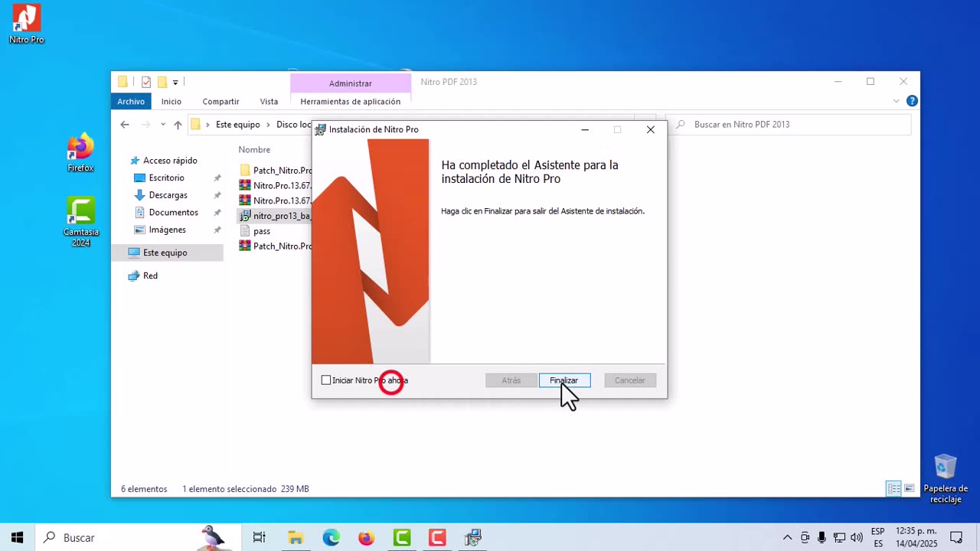
Task: Switch to large icons view in Explorer
Action: coord(910,488)
